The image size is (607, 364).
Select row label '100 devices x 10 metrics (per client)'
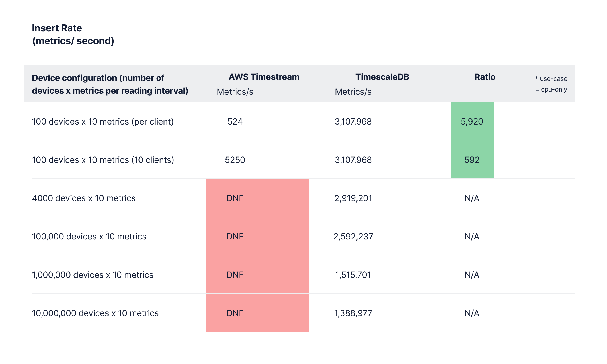coord(102,122)
